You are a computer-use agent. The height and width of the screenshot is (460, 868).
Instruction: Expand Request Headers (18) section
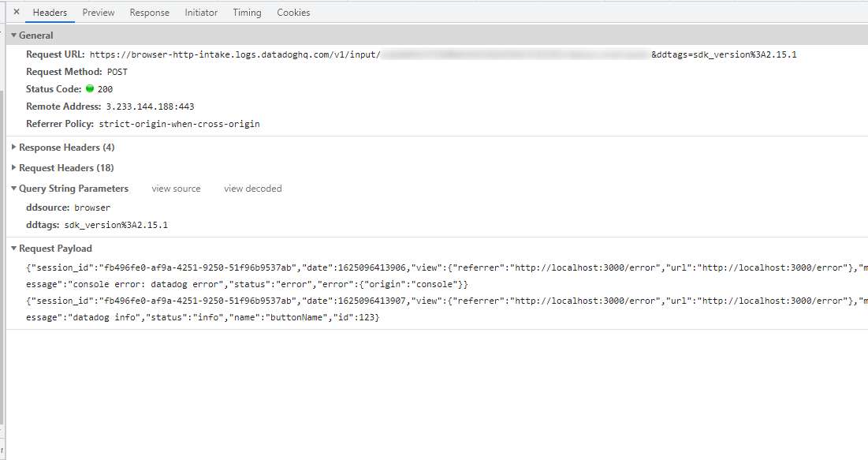click(x=14, y=168)
